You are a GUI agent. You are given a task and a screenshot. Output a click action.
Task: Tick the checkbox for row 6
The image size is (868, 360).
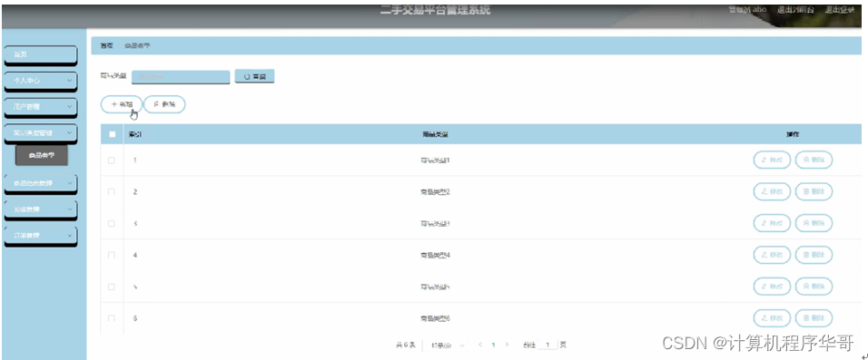coord(112,318)
